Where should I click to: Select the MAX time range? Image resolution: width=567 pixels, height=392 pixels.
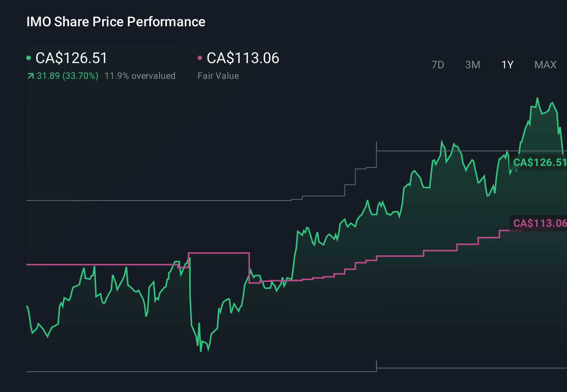[x=545, y=65]
